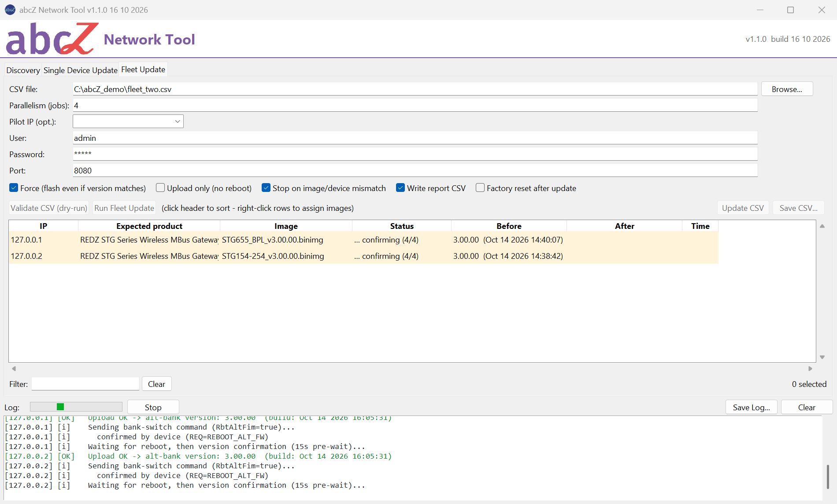This screenshot has height=504, width=837.
Task: Click the Save Log... button
Action: pos(752,407)
